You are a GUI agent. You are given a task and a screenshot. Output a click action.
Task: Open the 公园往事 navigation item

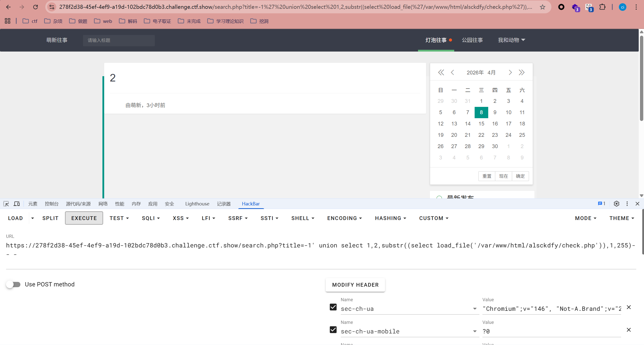click(x=472, y=40)
